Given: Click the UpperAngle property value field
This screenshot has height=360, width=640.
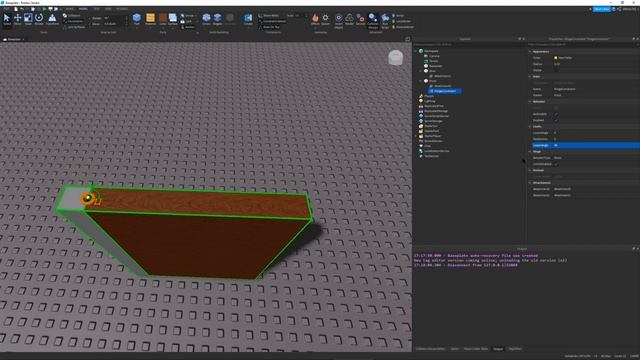Looking at the screenshot, I should click(596, 145).
